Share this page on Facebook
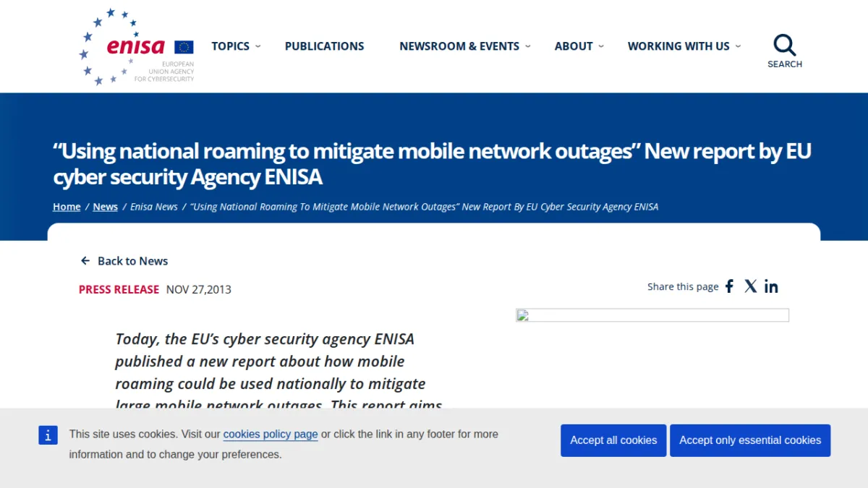Image resolution: width=868 pixels, height=488 pixels. [729, 286]
